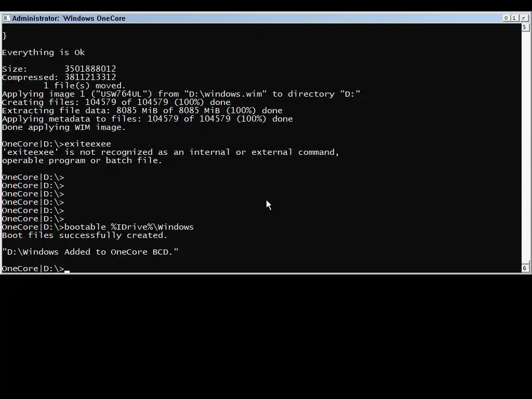532x399 pixels.
Task: Click the scrollbar down arrow button
Action: (525, 268)
